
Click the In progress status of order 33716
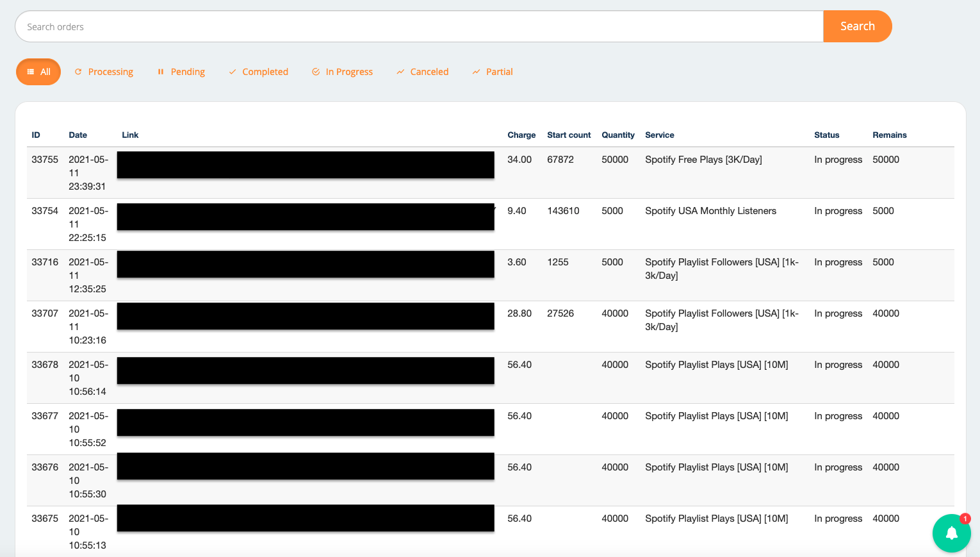pyautogui.click(x=838, y=262)
